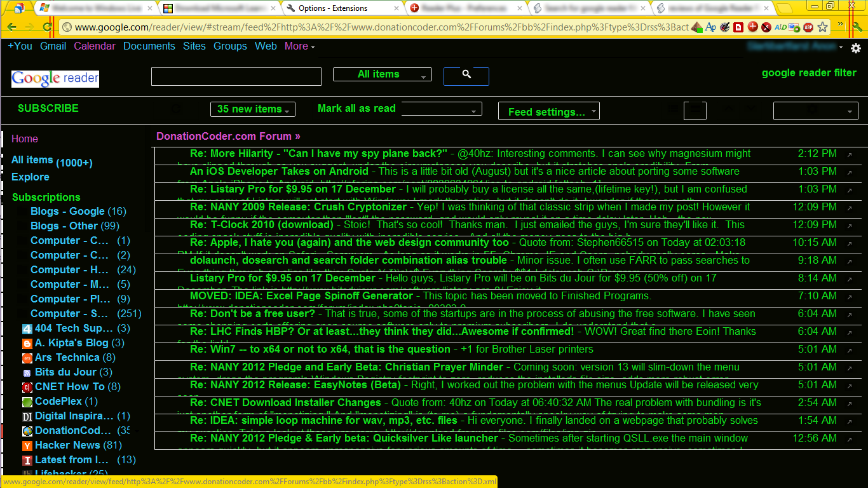The height and width of the screenshot is (488, 868).
Task: Select the 'Hacker News (81)' feed
Action: pyautogui.click(x=78, y=445)
